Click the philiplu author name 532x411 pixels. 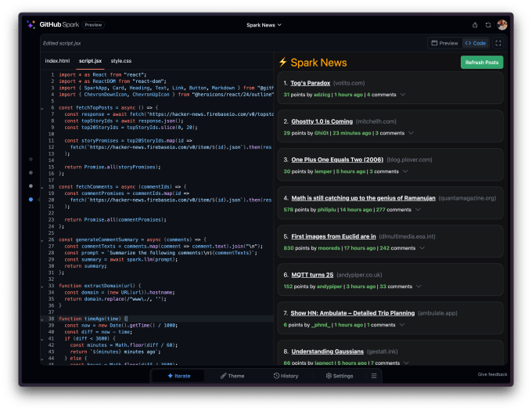tap(327, 209)
